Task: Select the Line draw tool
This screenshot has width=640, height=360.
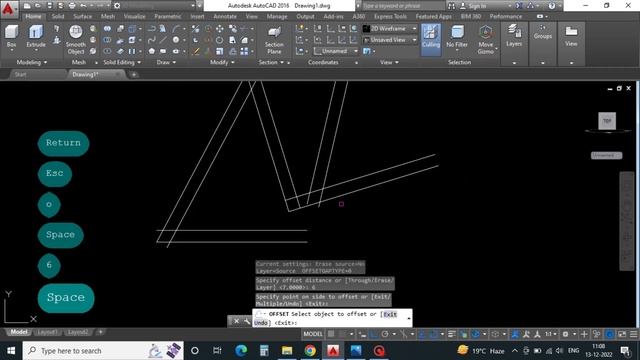Action: point(163,40)
